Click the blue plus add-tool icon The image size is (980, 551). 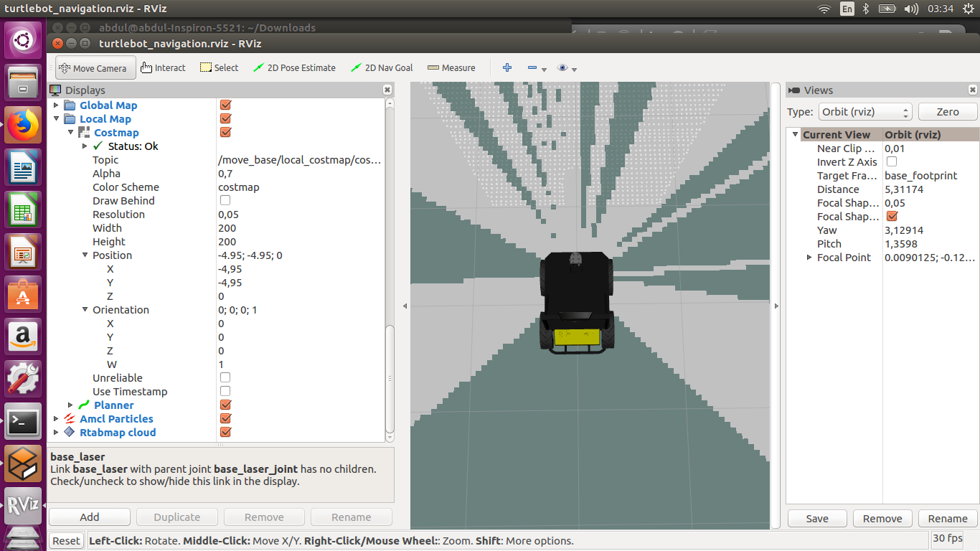tap(507, 67)
